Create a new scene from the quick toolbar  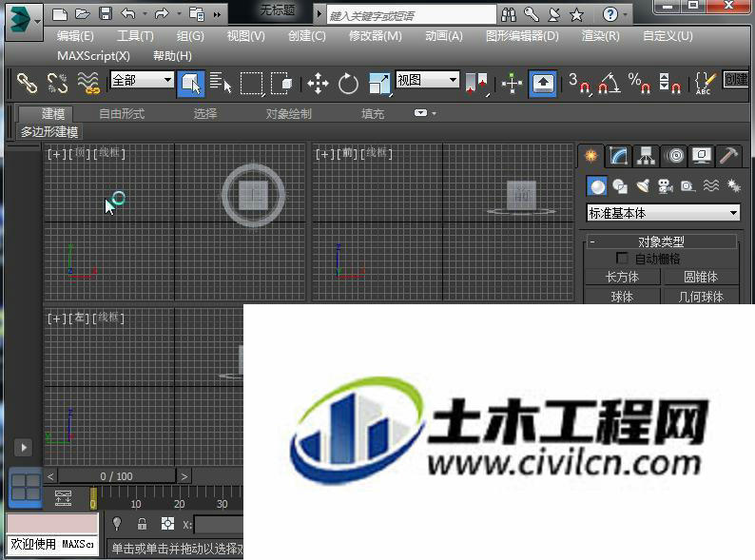coord(59,14)
